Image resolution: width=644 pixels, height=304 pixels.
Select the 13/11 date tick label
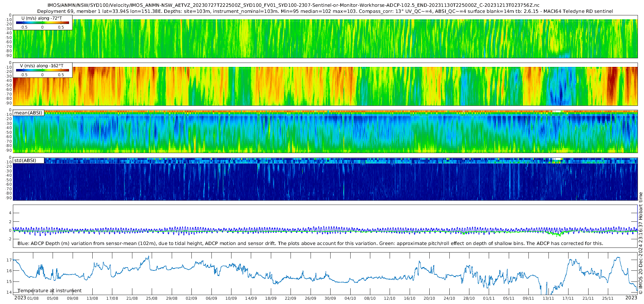pos(548,298)
